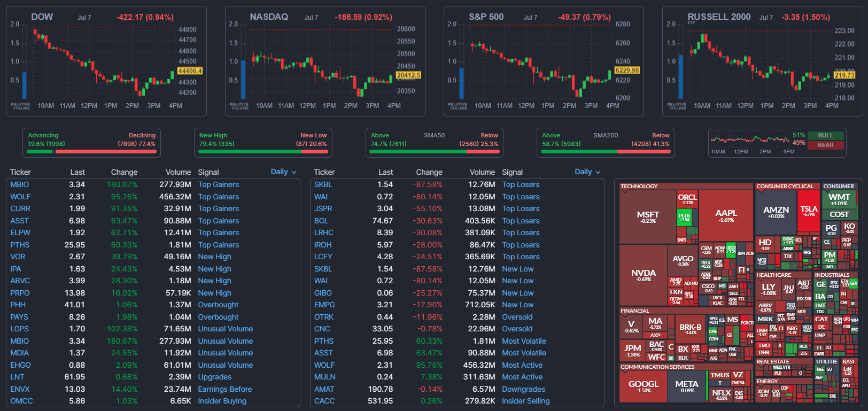
Task: Click Top Losers signal for JSPR
Action: click(x=521, y=208)
